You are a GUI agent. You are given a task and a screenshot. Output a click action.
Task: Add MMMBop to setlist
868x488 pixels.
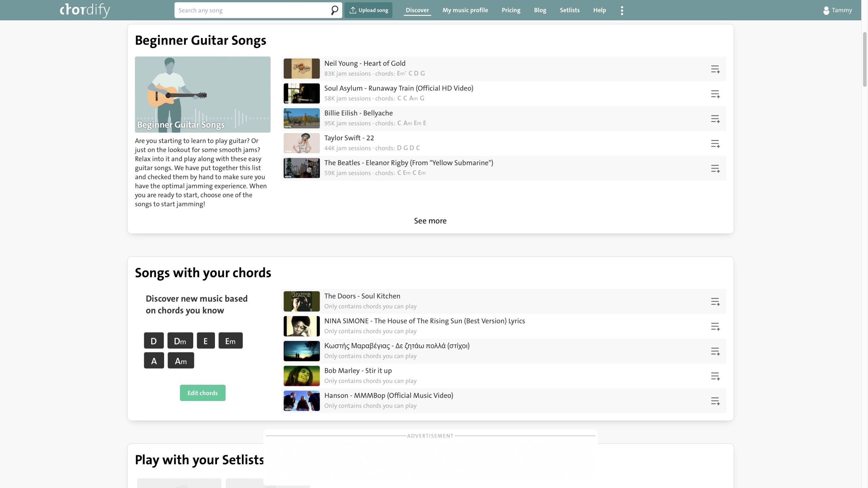pos(715,401)
